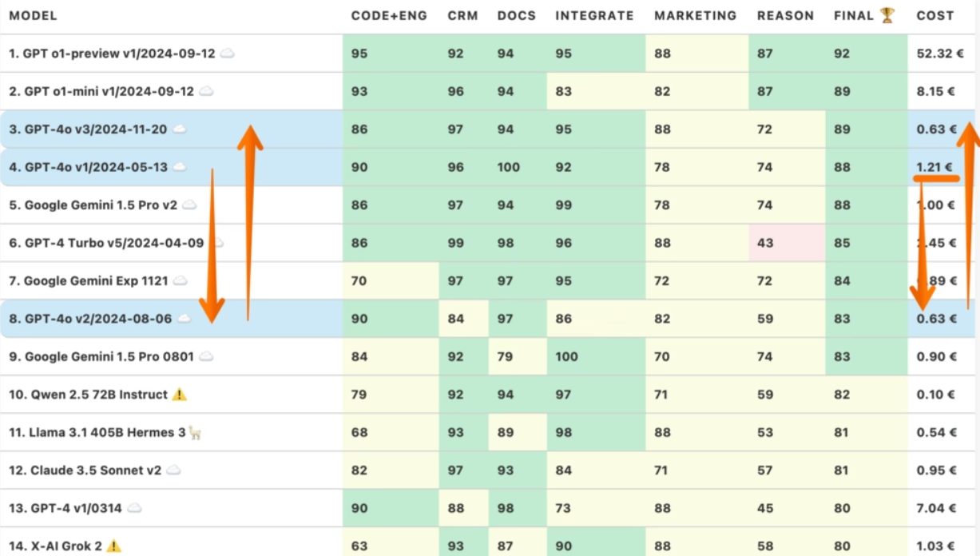The width and height of the screenshot is (980, 556).
Task: Click the COST column header
Action: pyautogui.click(x=935, y=16)
